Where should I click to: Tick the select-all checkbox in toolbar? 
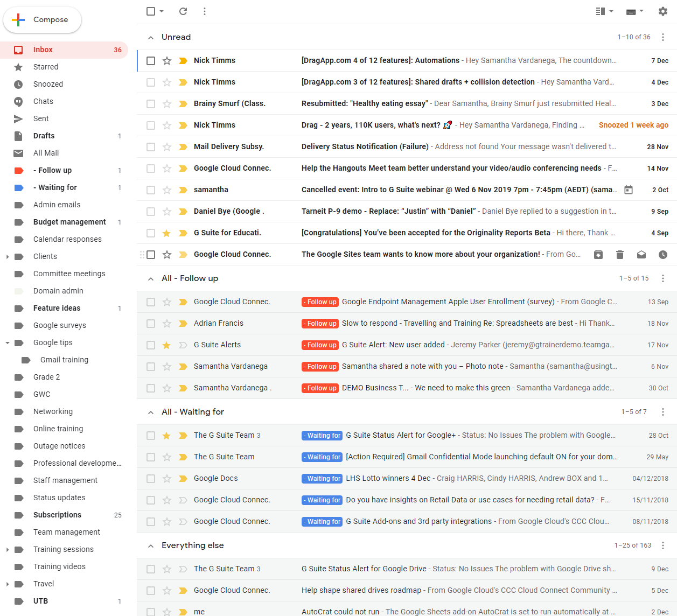151,11
